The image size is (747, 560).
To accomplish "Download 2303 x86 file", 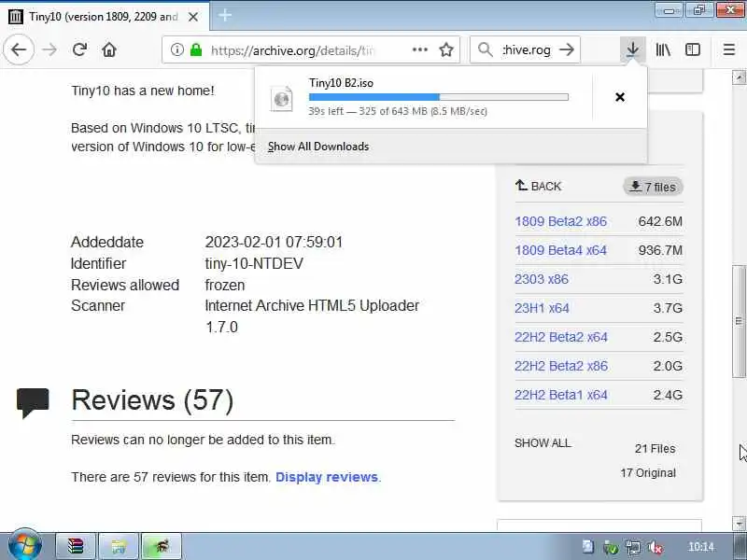I will [542, 279].
